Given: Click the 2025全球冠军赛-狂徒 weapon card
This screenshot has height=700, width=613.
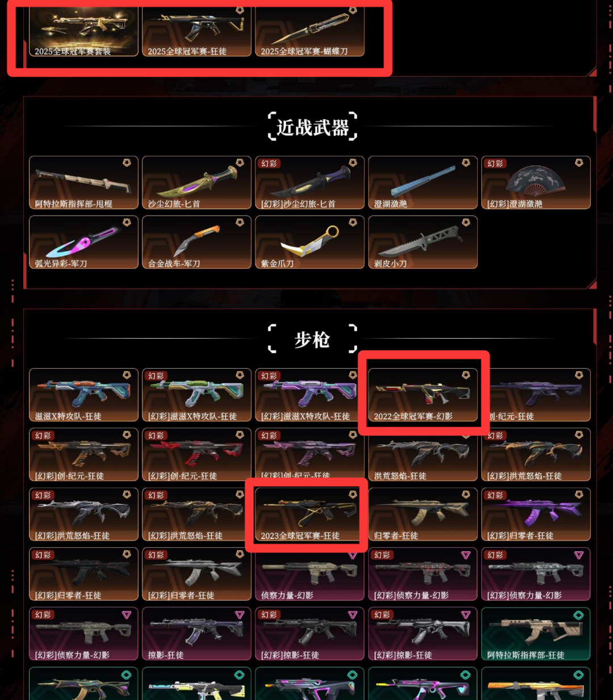Looking at the screenshot, I should point(196,31).
